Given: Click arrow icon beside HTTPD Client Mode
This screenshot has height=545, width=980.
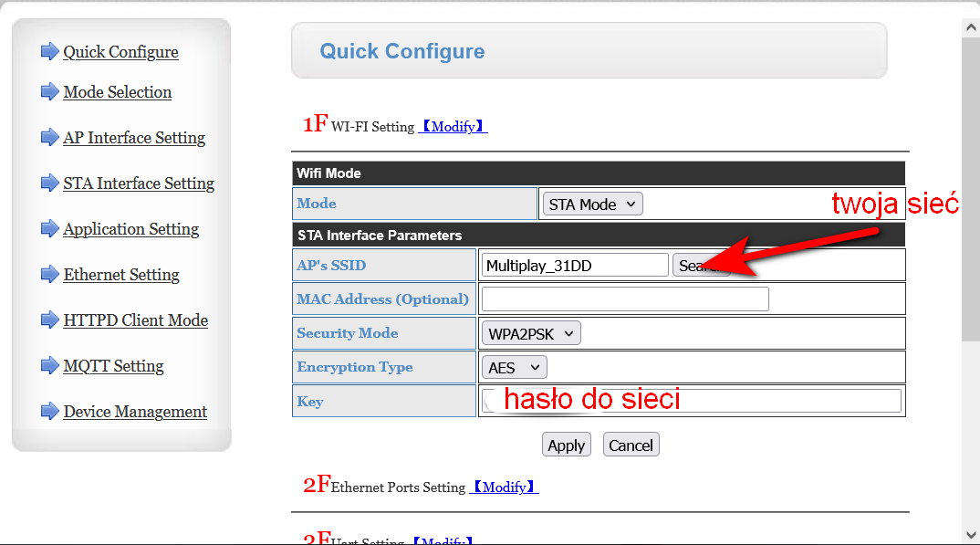Looking at the screenshot, I should (49, 320).
